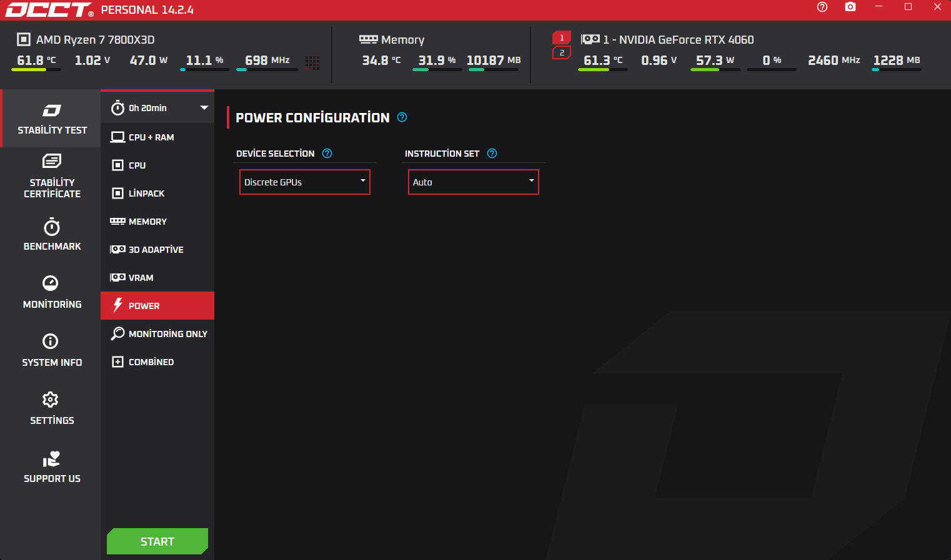Open the help icon in title bar
951x560 pixels.
tap(822, 7)
